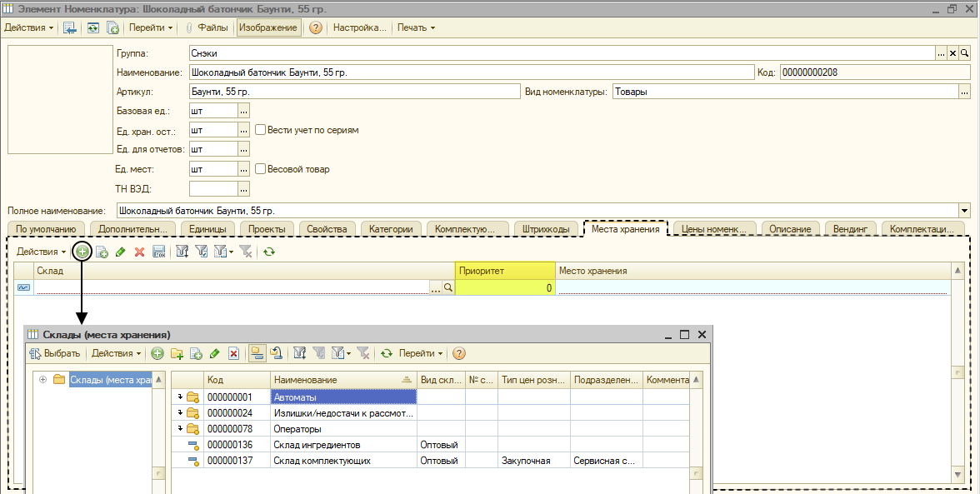Image resolution: width=980 pixels, height=494 pixels.
Task: Delete row with red X in Места хранения toolbar
Action: [x=139, y=252]
